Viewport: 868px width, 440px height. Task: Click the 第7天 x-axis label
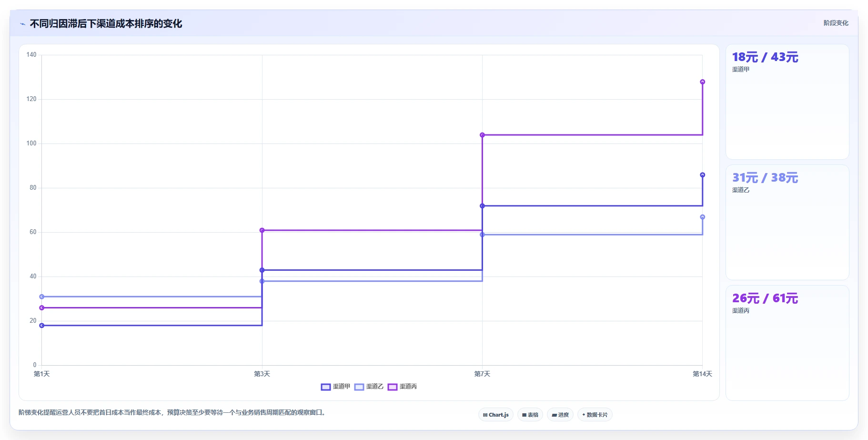tap(482, 374)
